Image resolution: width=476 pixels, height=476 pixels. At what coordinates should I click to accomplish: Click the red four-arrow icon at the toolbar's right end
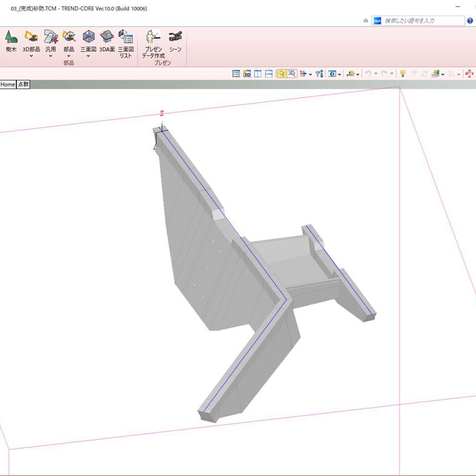point(469,74)
